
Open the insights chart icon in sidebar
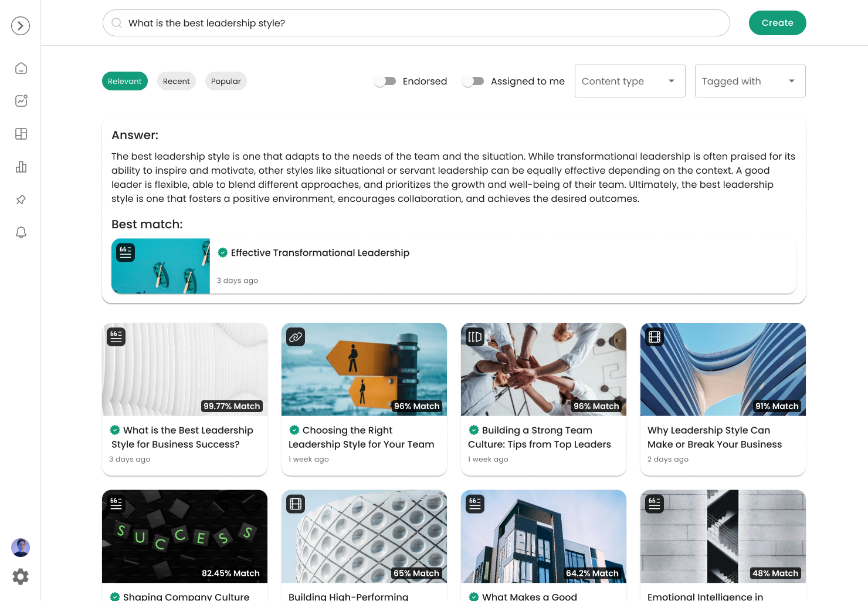[x=21, y=101]
